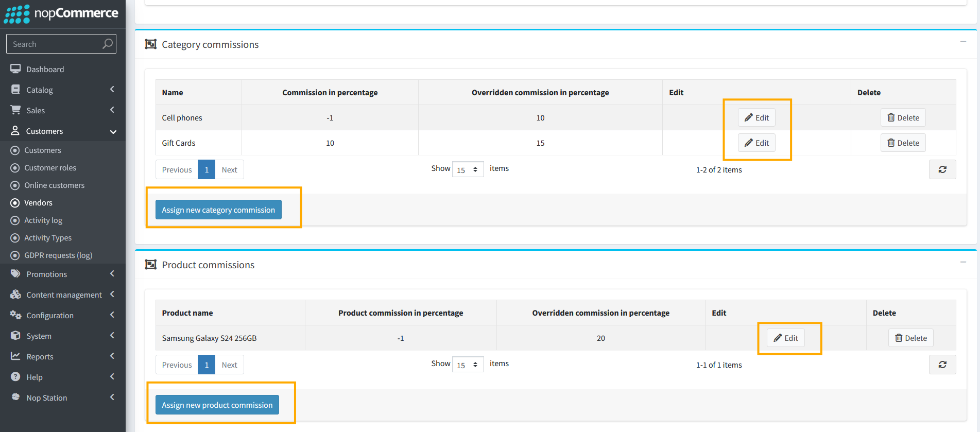Edit the Cell phones commission
The width and height of the screenshot is (980, 432).
point(757,118)
